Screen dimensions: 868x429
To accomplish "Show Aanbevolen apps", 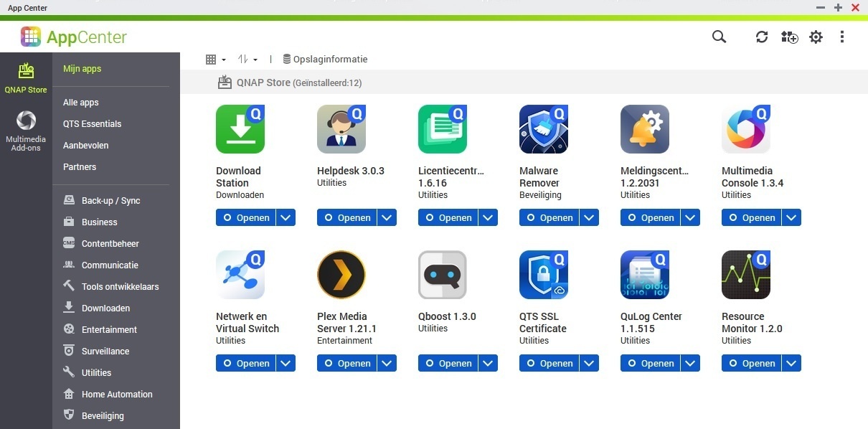I will point(86,146).
